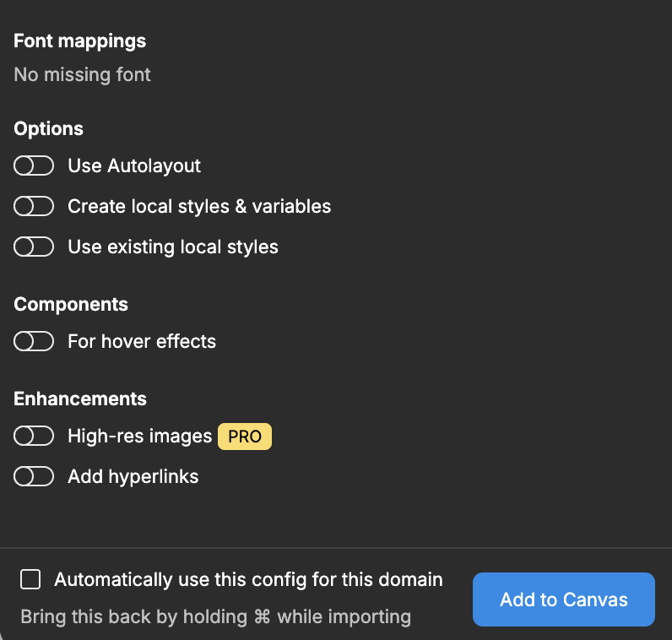Viewport: 672px width, 640px height.
Task: Click the "Bring this back by holding ⌘" hint
Action: 215,616
